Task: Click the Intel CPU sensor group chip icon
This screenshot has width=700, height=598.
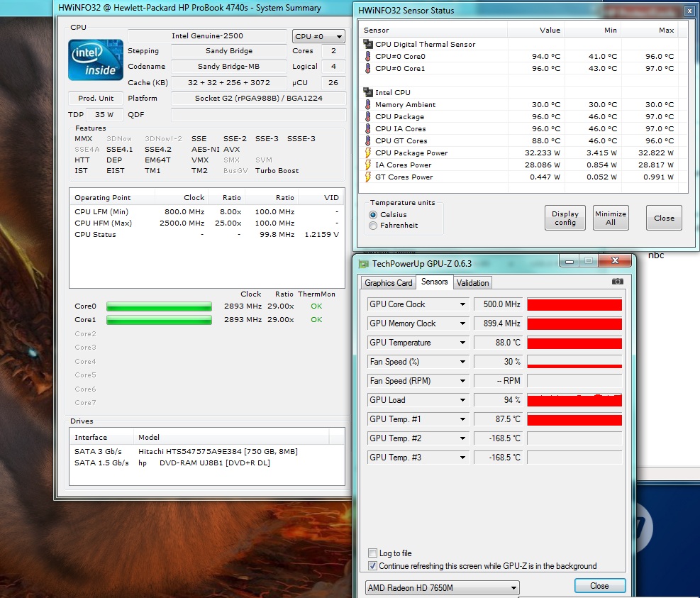Action: click(x=368, y=92)
